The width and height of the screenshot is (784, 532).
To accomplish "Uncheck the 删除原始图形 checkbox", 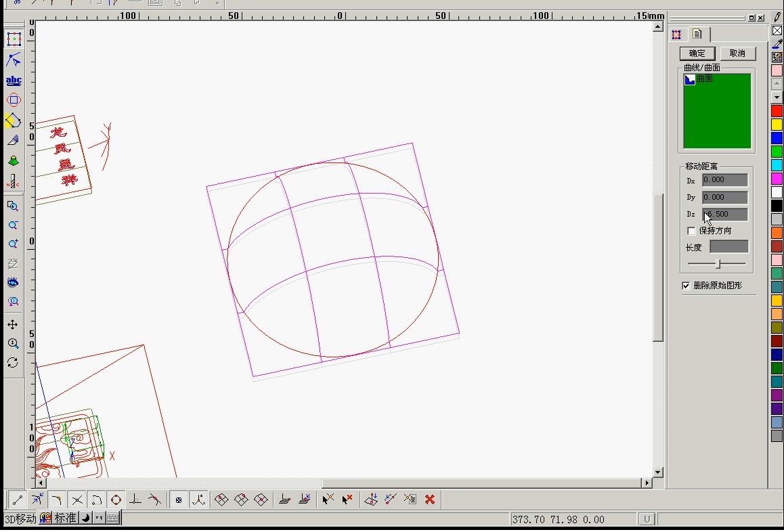I will point(686,286).
